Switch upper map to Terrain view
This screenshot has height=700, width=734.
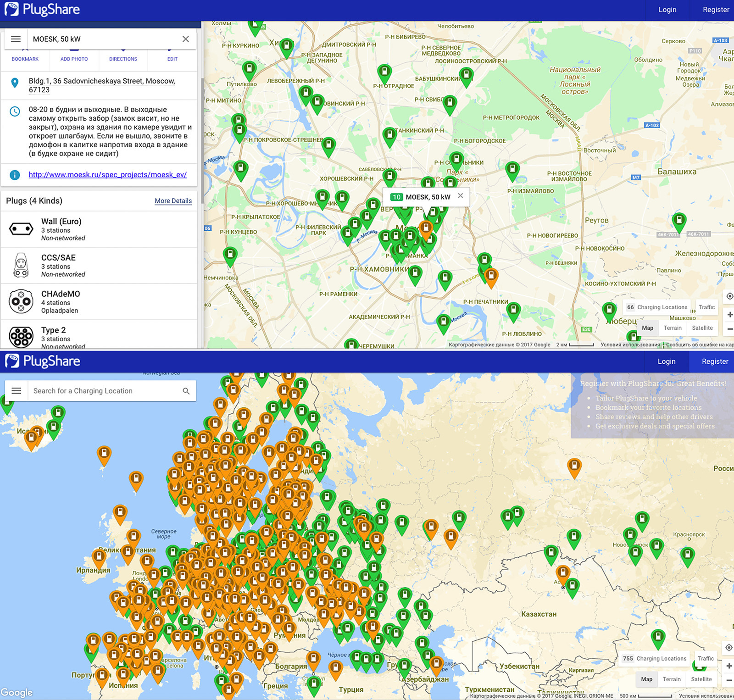[x=673, y=328]
